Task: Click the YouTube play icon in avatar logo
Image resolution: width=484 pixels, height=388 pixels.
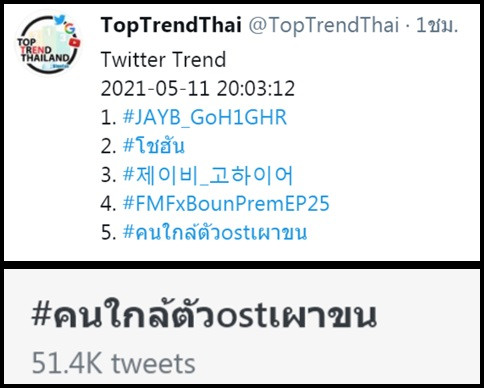Action: coord(75,42)
